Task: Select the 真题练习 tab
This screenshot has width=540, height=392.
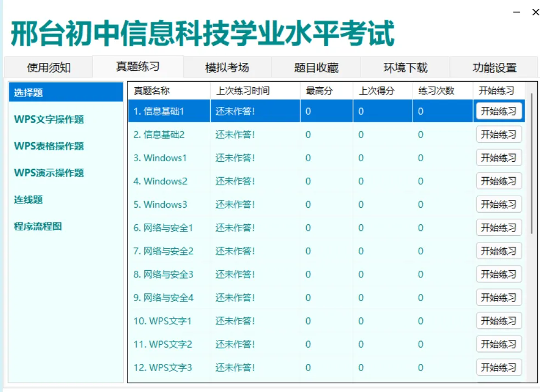Action: 137,67
